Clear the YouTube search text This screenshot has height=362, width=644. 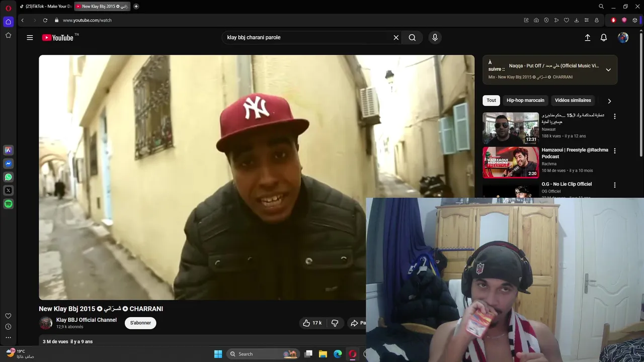396,38
